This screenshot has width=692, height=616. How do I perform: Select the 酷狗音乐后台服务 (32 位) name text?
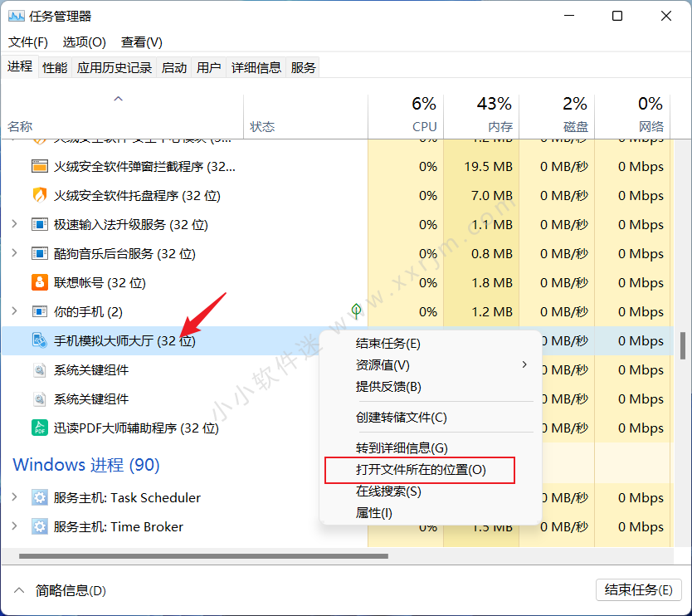tap(124, 254)
